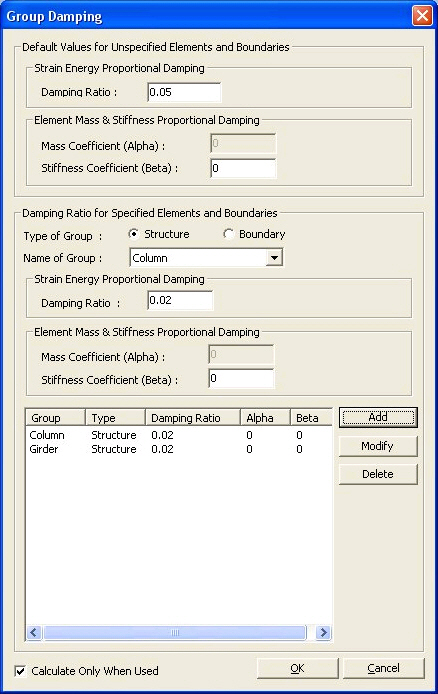This screenshot has width=438, height=694.
Task: Select the Boundary group type
Action: [x=229, y=234]
